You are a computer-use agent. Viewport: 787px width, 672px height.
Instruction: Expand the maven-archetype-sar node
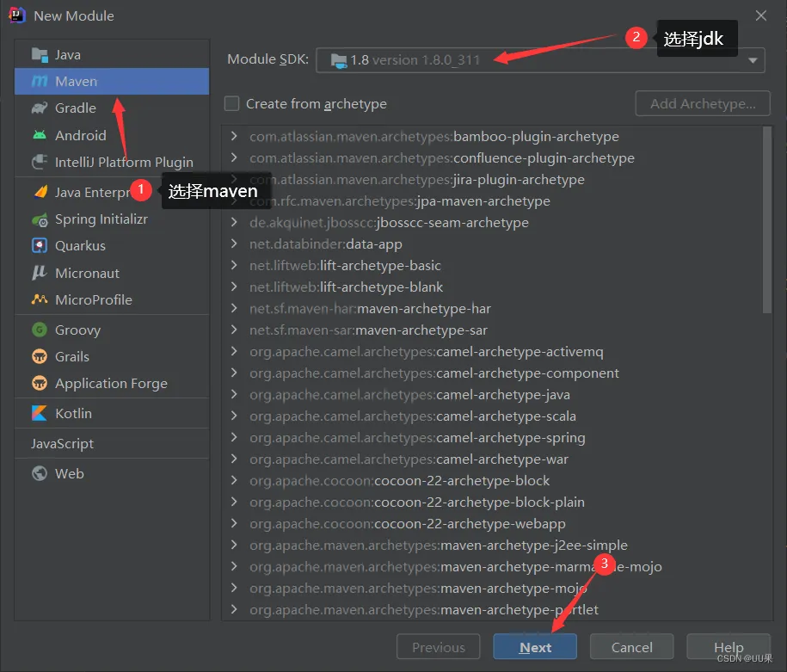[234, 330]
